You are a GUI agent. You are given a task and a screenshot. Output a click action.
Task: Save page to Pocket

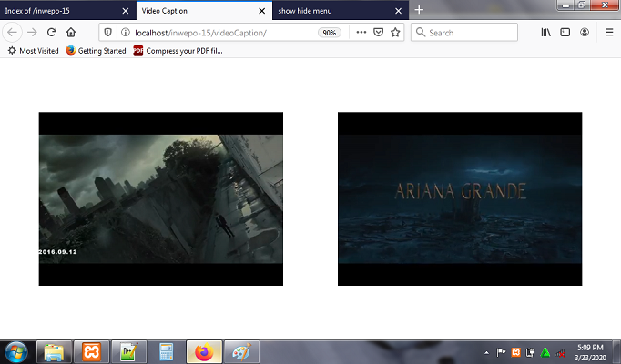tap(378, 32)
